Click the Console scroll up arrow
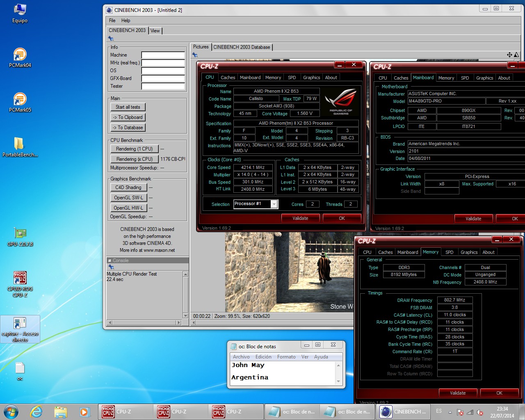The height and width of the screenshot is (420, 525). [185, 274]
